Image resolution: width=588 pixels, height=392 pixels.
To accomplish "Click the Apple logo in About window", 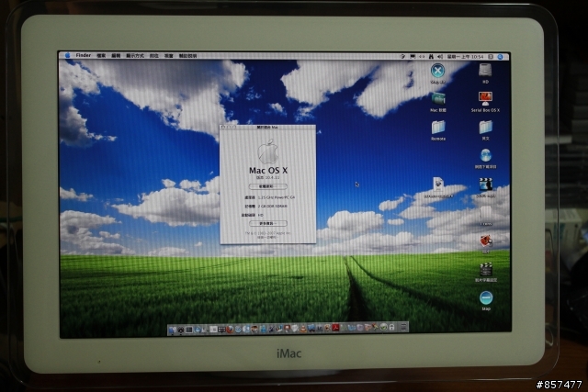I will (x=267, y=151).
